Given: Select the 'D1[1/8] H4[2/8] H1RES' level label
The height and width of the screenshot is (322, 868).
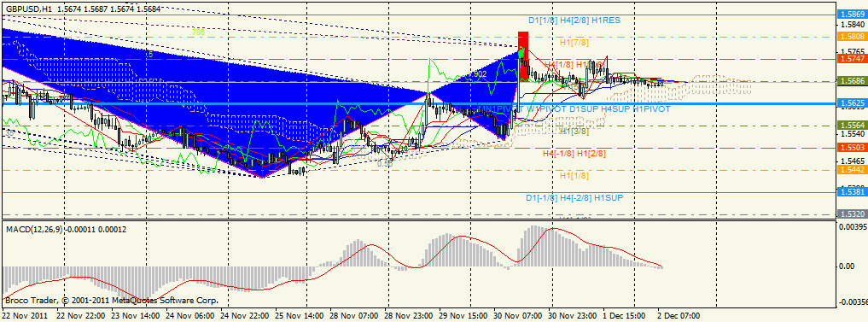Looking at the screenshot, I should point(574,20).
